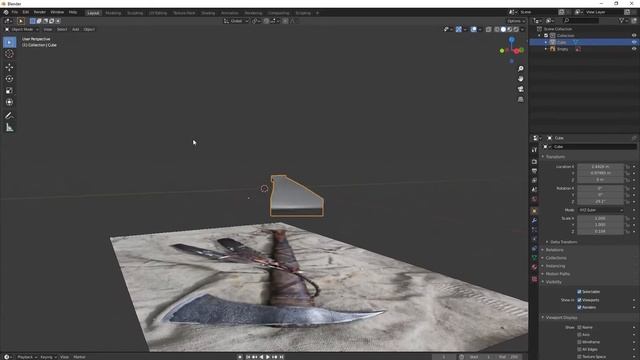Select the Scale tool
The height and width of the screenshot is (360, 640).
click(9, 91)
